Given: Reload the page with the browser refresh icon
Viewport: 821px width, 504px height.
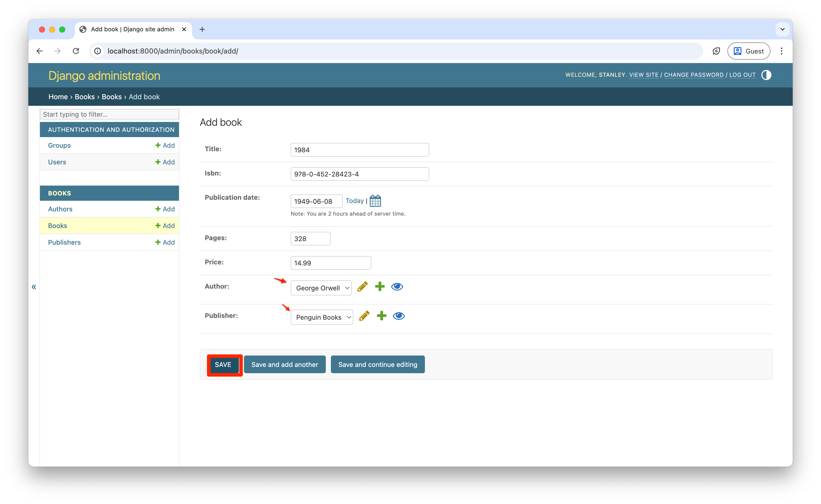Looking at the screenshot, I should tap(76, 51).
